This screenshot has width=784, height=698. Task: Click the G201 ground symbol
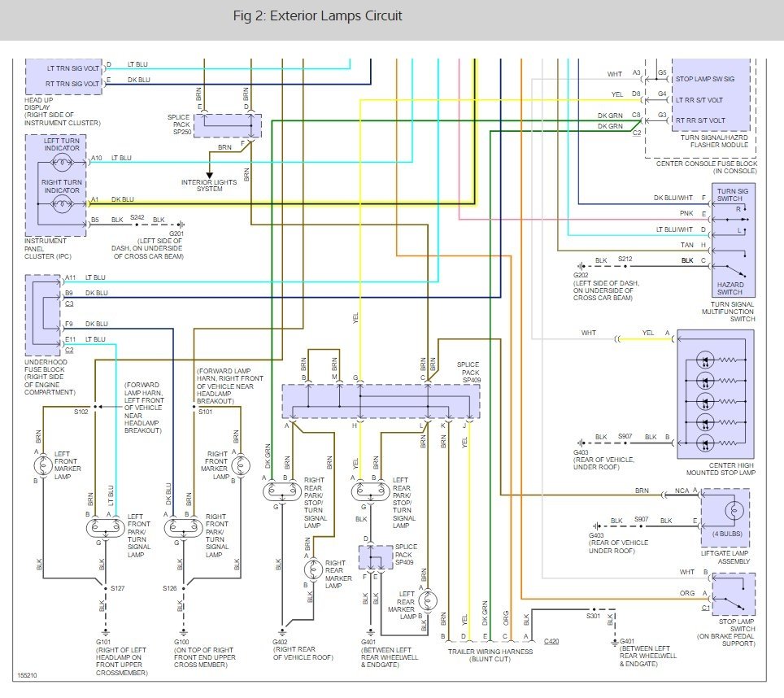(181, 225)
